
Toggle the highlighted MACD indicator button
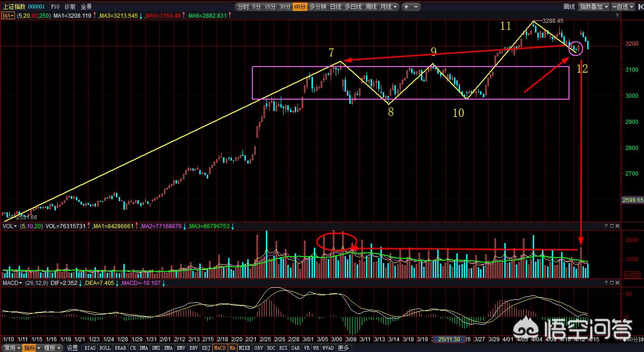220,348
